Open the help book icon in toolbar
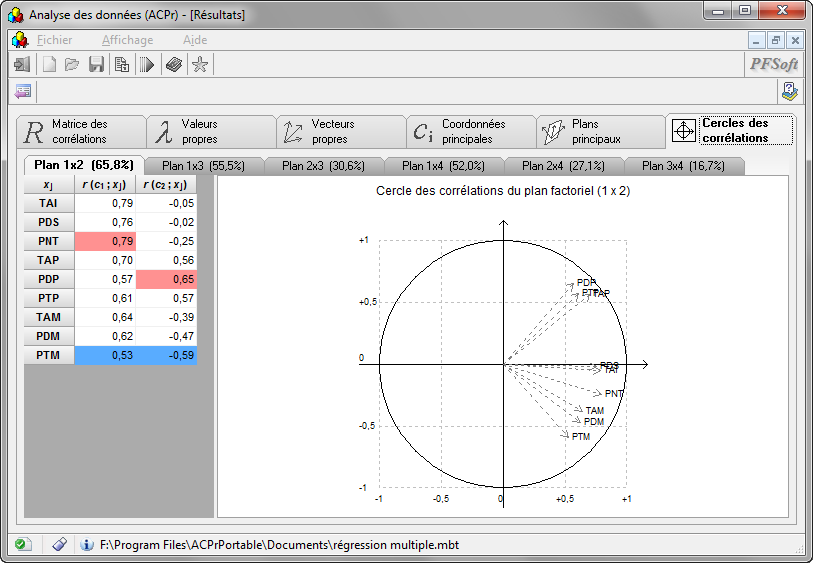The image size is (813, 563). click(174, 65)
